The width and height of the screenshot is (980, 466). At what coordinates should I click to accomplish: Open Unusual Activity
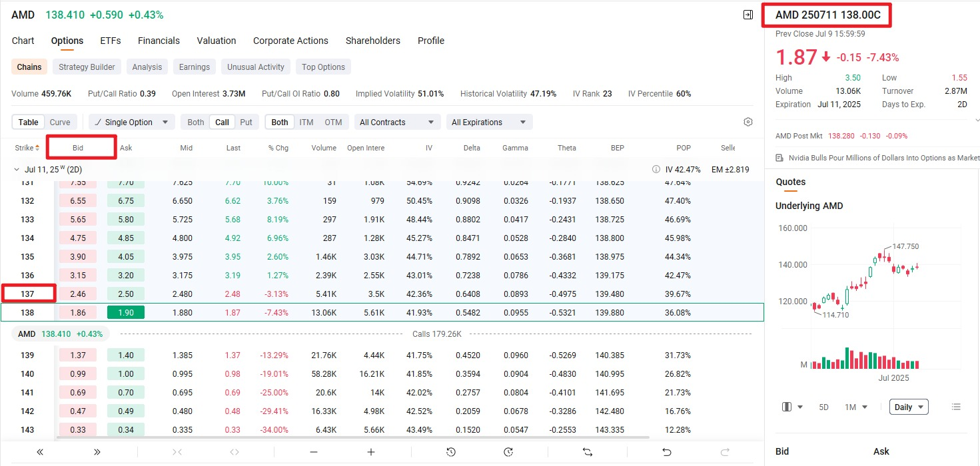tap(256, 67)
